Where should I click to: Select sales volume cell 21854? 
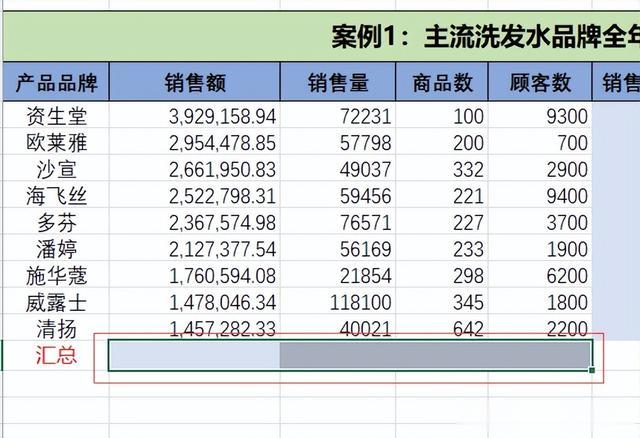338,276
